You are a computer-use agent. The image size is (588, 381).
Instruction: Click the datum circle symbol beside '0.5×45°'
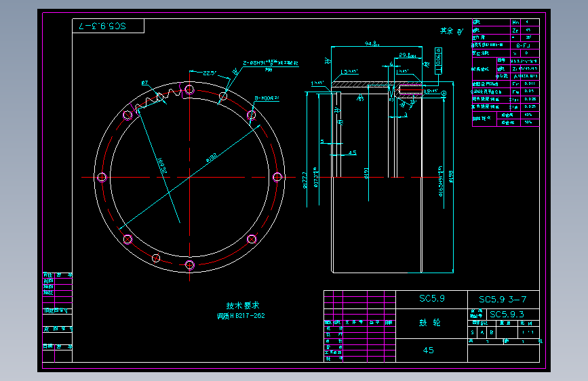(444, 93)
